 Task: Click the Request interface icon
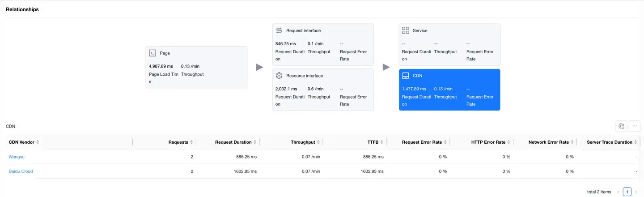tap(279, 30)
